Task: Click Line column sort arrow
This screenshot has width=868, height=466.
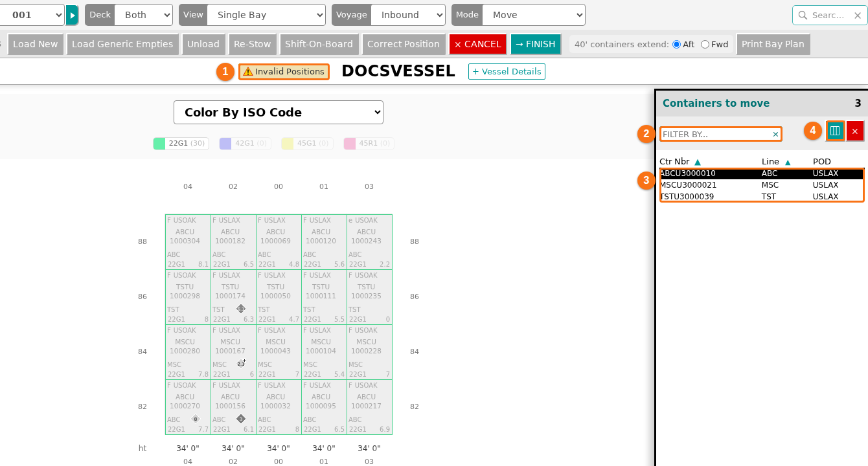Action: click(788, 162)
